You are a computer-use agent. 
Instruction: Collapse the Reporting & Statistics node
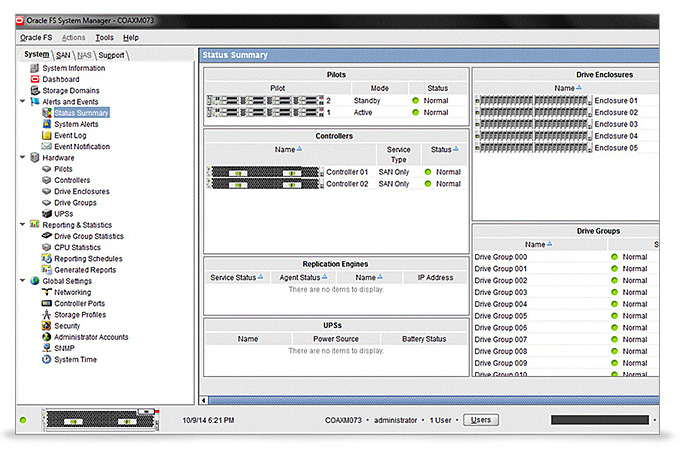click(23, 224)
